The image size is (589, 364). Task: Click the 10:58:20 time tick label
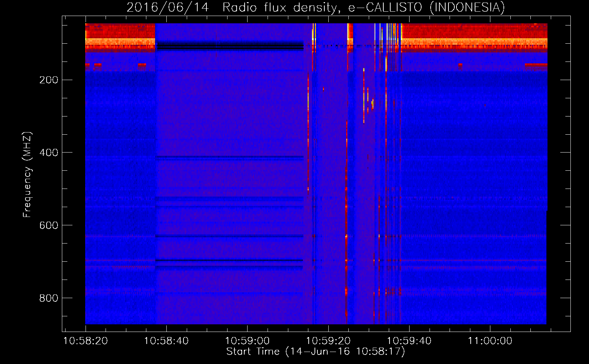point(86,341)
